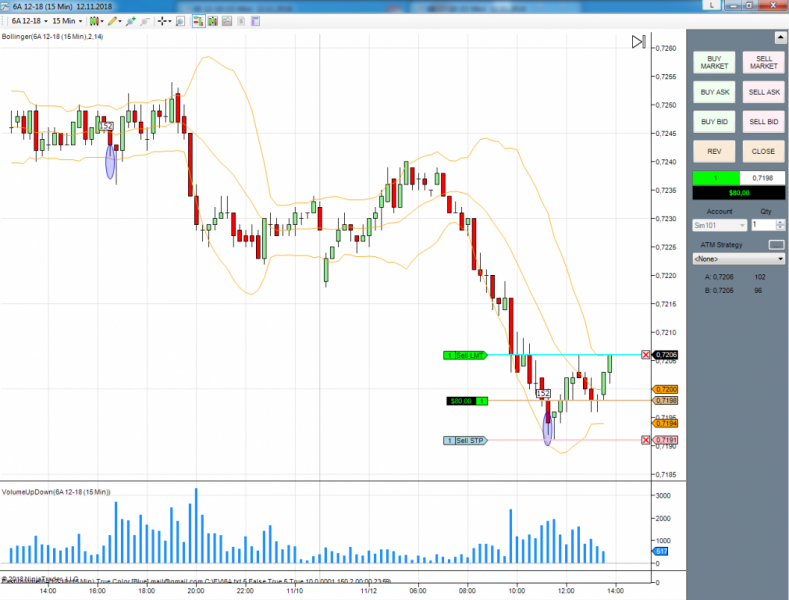Click the 11/12 date label on time axis
This screenshot has width=789, height=600.
coord(369,590)
